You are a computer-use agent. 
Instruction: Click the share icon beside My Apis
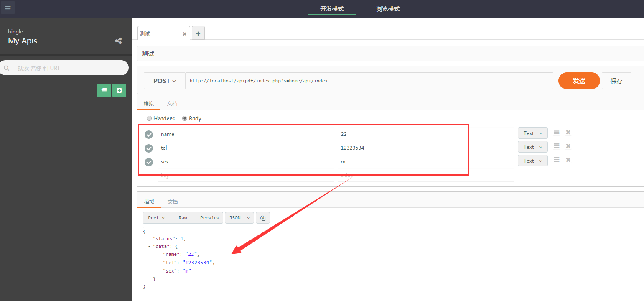click(118, 41)
